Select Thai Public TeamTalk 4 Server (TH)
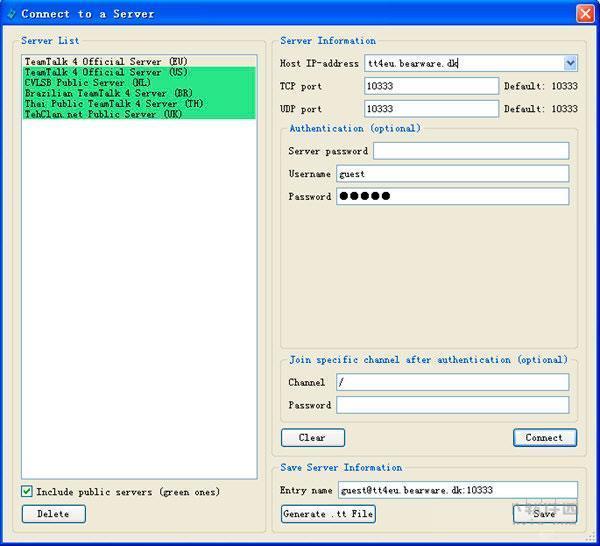 pyautogui.click(x=113, y=104)
